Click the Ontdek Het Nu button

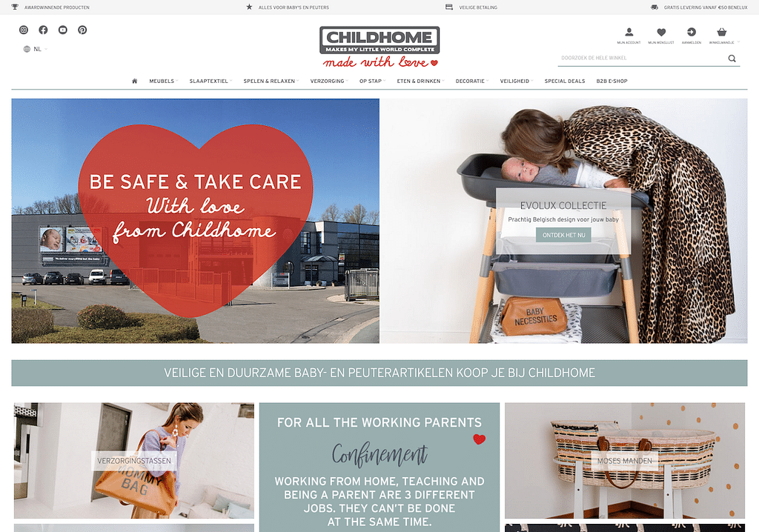coord(563,235)
